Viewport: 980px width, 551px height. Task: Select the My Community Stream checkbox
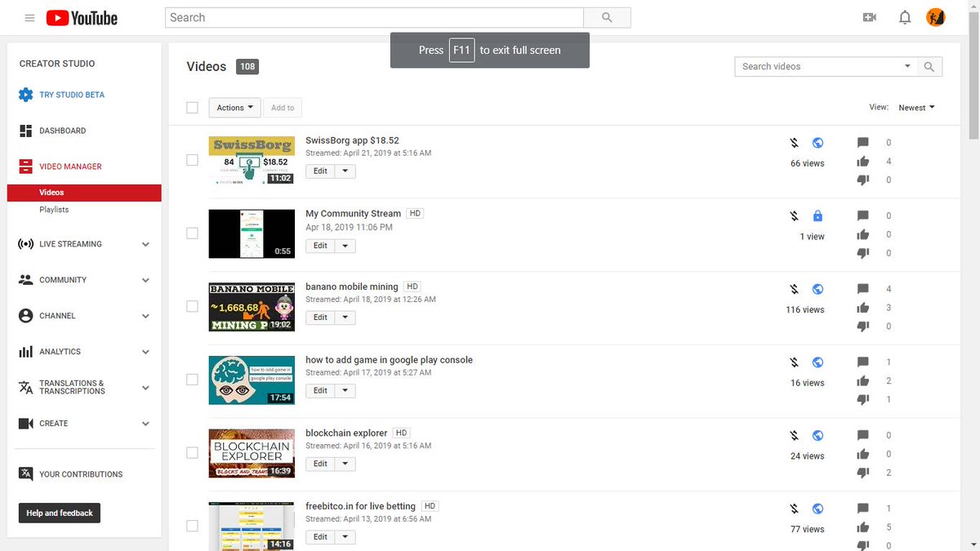[192, 233]
